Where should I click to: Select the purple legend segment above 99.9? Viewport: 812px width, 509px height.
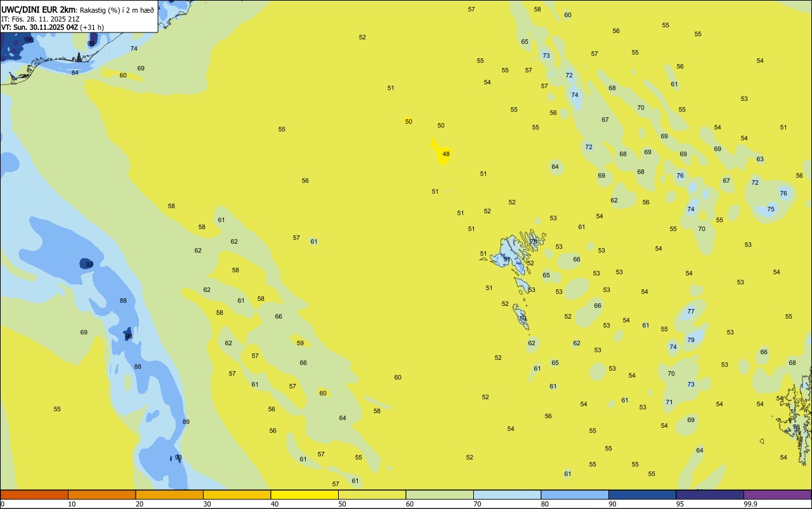click(x=777, y=494)
